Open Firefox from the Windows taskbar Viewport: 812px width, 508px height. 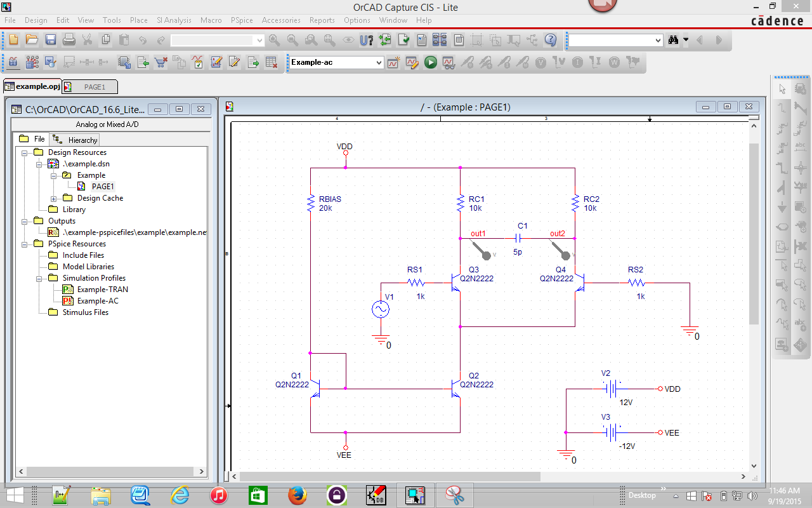click(x=298, y=495)
